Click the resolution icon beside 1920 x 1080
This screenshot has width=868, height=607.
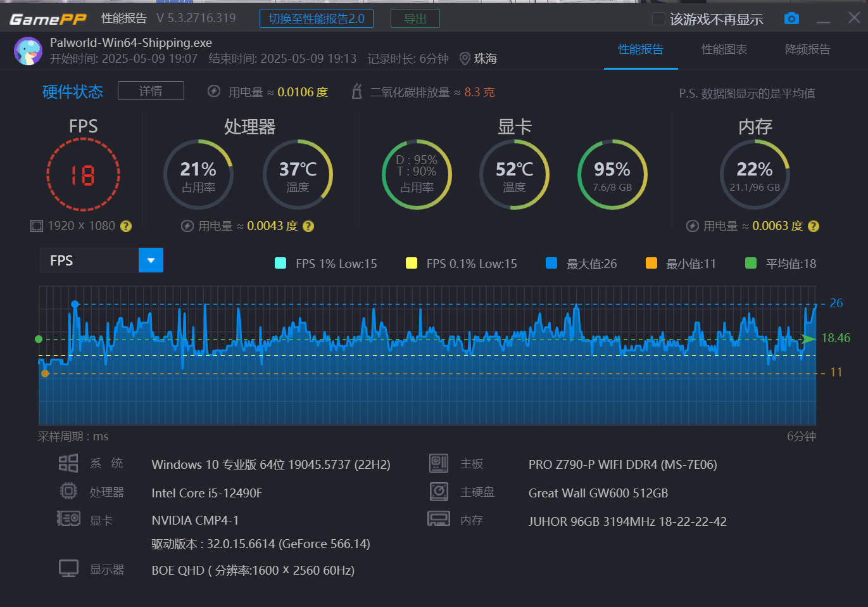[x=37, y=226]
